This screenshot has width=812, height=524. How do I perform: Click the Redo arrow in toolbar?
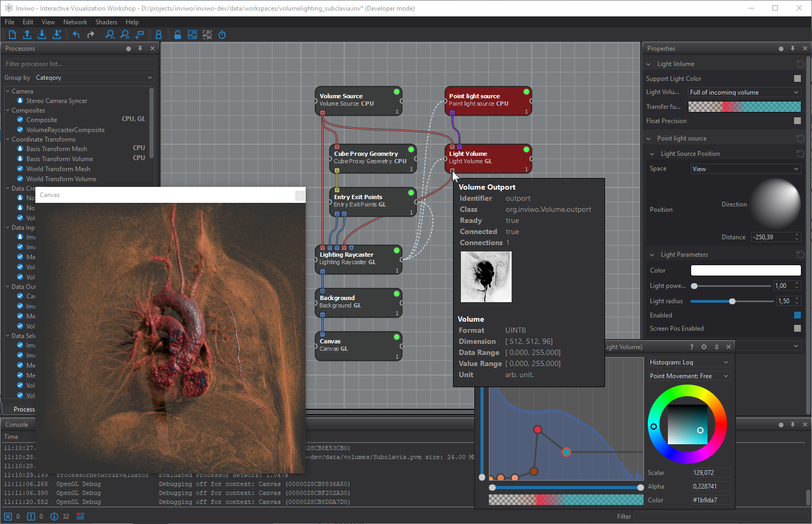(x=91, y=35)
